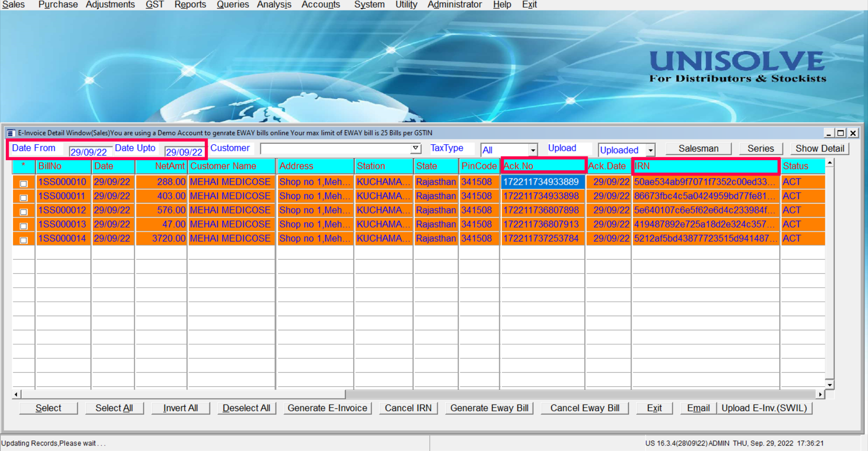868x451 pixels.
Task: Click the Station column header
Action: (x=384, y=166)
